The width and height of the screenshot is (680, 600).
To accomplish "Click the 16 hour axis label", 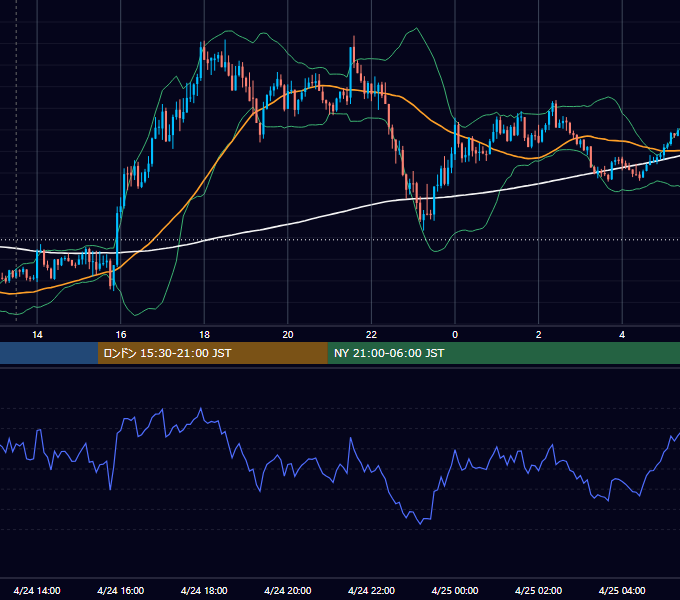I will (121, 335).
